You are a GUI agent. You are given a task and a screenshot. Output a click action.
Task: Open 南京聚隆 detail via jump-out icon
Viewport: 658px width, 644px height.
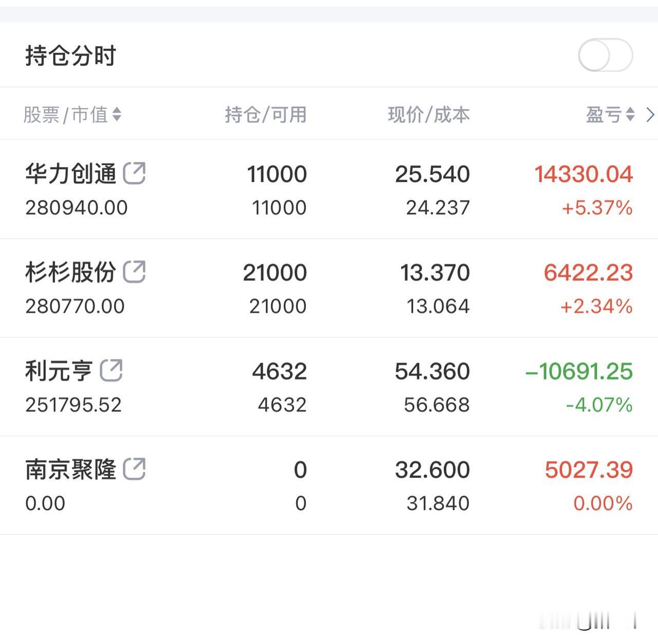tap(135, 469)
